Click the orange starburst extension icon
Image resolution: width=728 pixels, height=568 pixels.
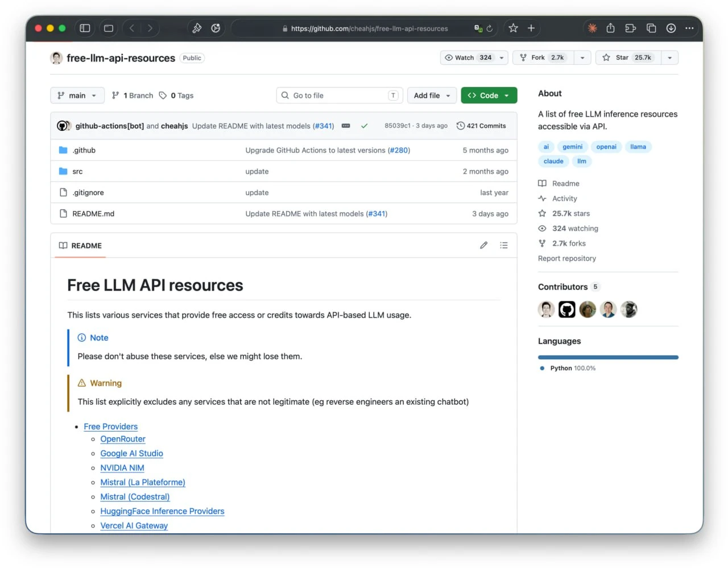point(593,28)
